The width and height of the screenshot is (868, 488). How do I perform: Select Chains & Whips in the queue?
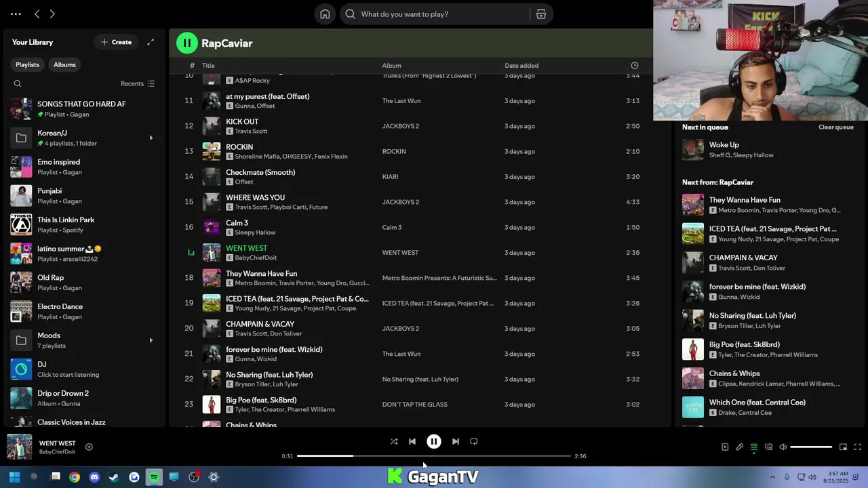(x=768, y=378)
